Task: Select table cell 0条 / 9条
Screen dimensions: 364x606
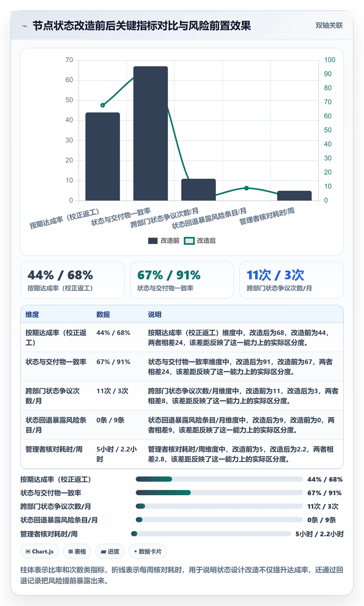Action: click(110, 420)
